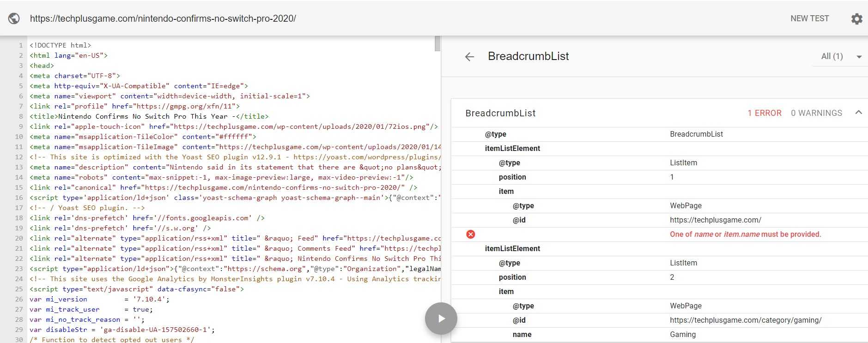Click the charset meta tag on line 4
Screen dimensions: 868x343
point(75,76)
